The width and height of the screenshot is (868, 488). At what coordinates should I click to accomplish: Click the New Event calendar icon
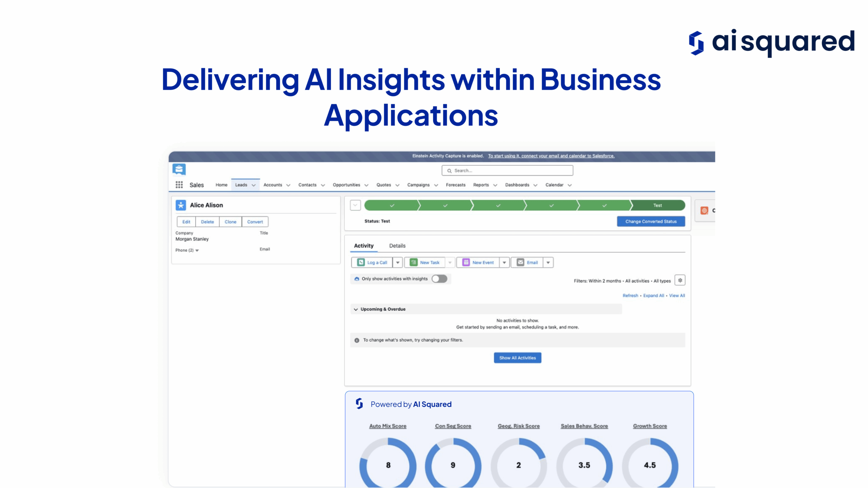click(x=466, y=262)
